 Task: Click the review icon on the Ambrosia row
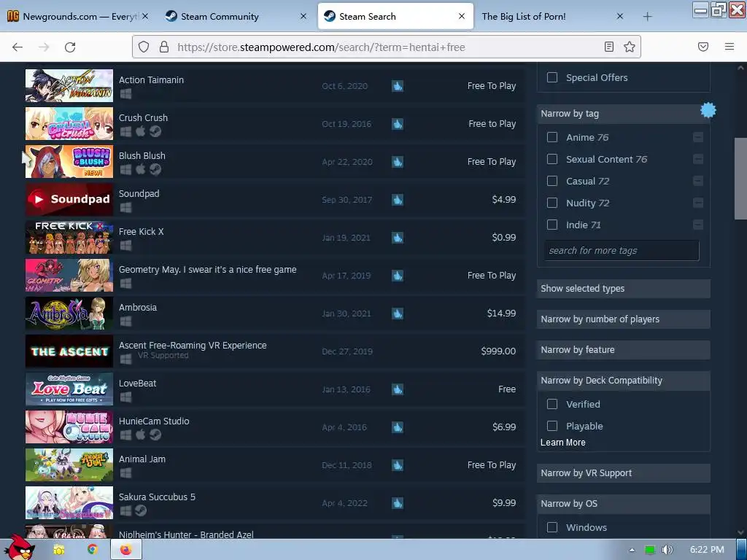(398, 314)
